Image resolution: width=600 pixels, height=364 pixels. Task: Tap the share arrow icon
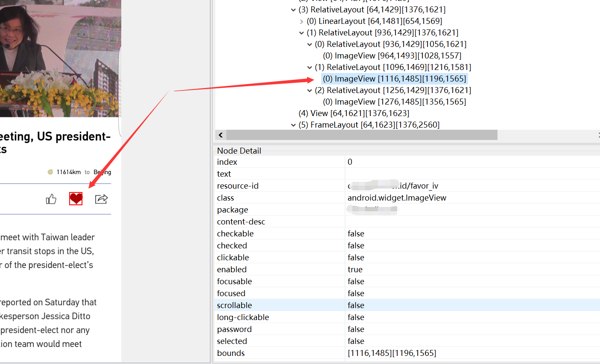(101, 199)
